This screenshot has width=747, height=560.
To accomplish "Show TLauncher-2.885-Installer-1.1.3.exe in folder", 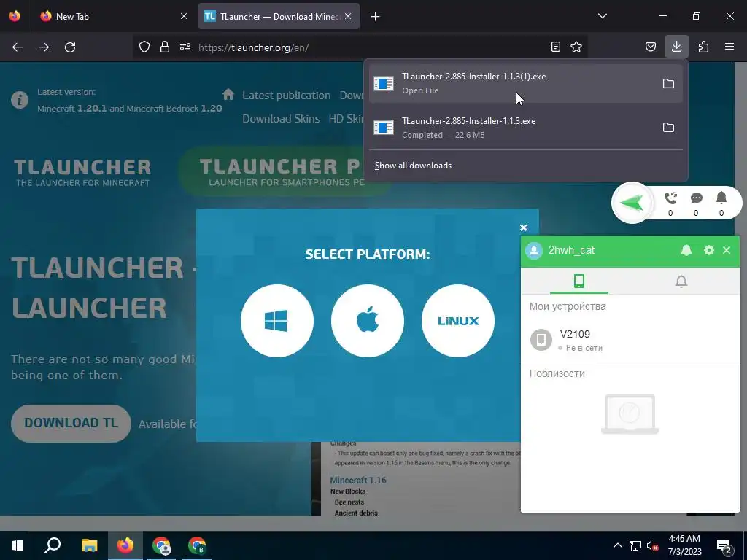I will point(668,128).
